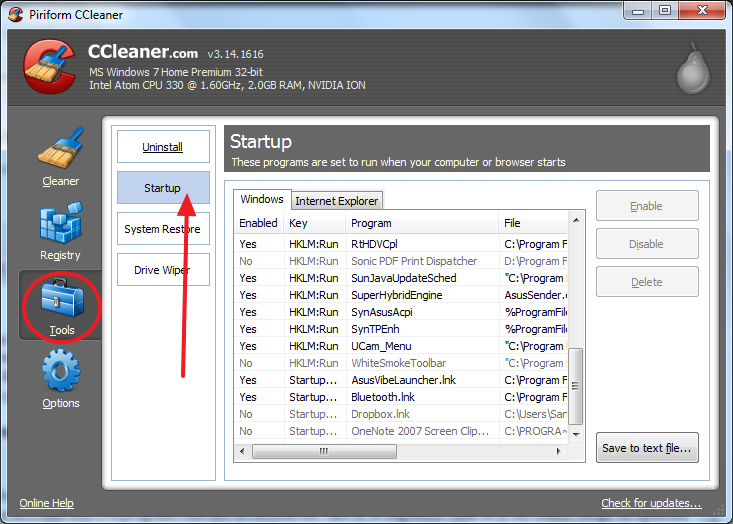Select the SunJavaUpdateSched entry
This screenshot has height=524, width=733.
pyautogui.click(x=401, y=278)
